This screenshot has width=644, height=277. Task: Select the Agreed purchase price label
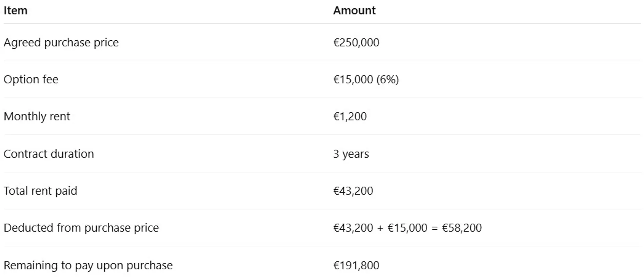[x=61, y=43]
